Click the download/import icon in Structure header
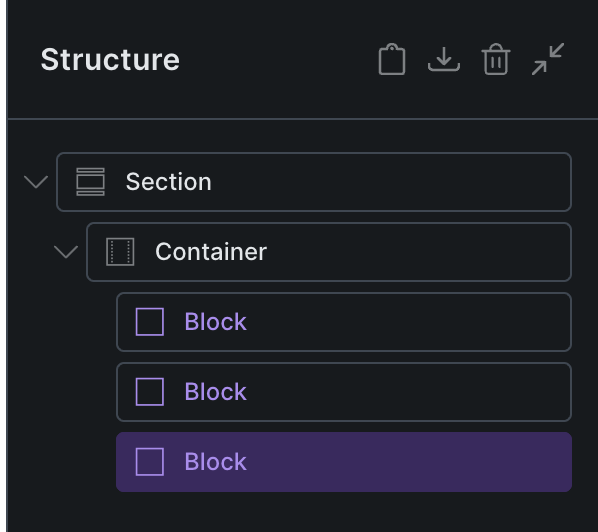 pyautogui.click(x=444, y=59)
